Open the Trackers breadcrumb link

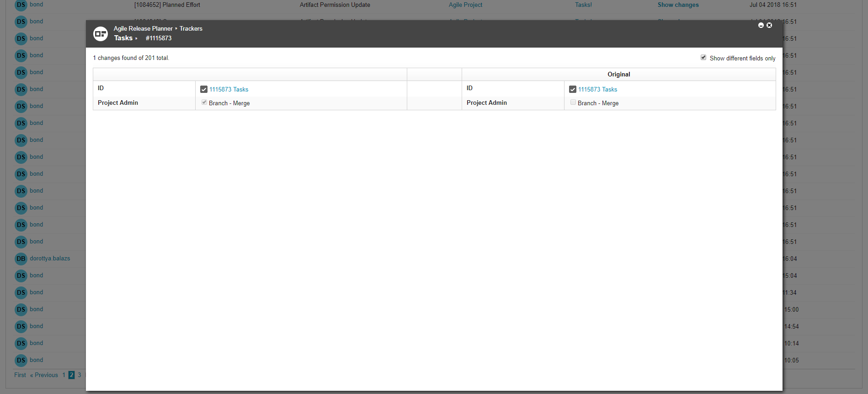pyautogui.click(x=191, y=28)
